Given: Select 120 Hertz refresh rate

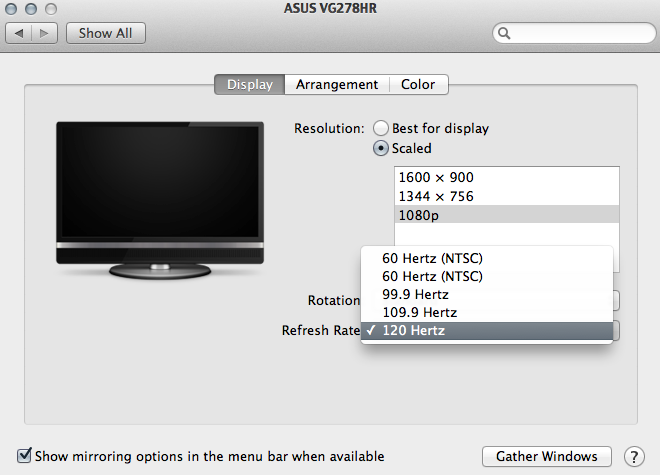Looking at the screenshot, I should 487,331.
